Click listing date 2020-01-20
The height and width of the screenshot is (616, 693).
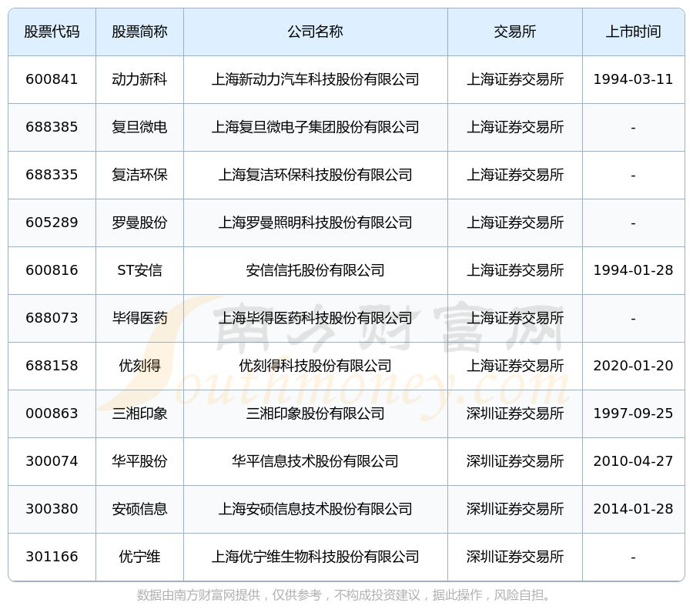point(634,366)
